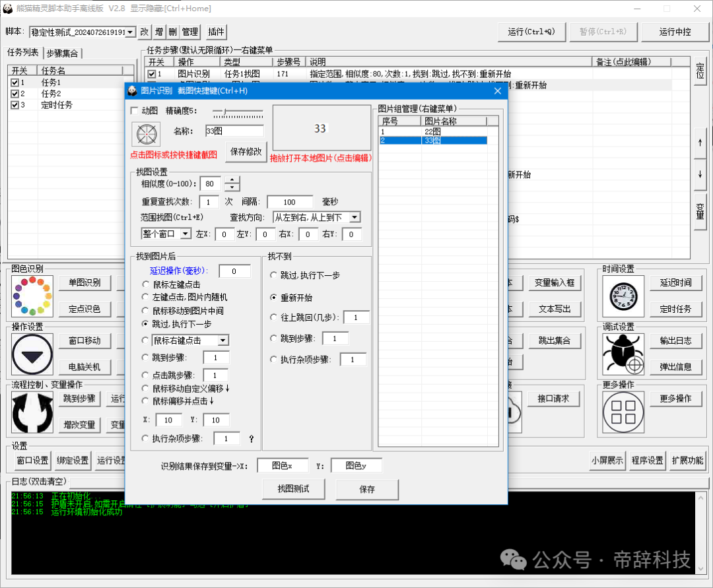Click the up arrow move-step button
The image size is (713, 588).
coord(700,143)
